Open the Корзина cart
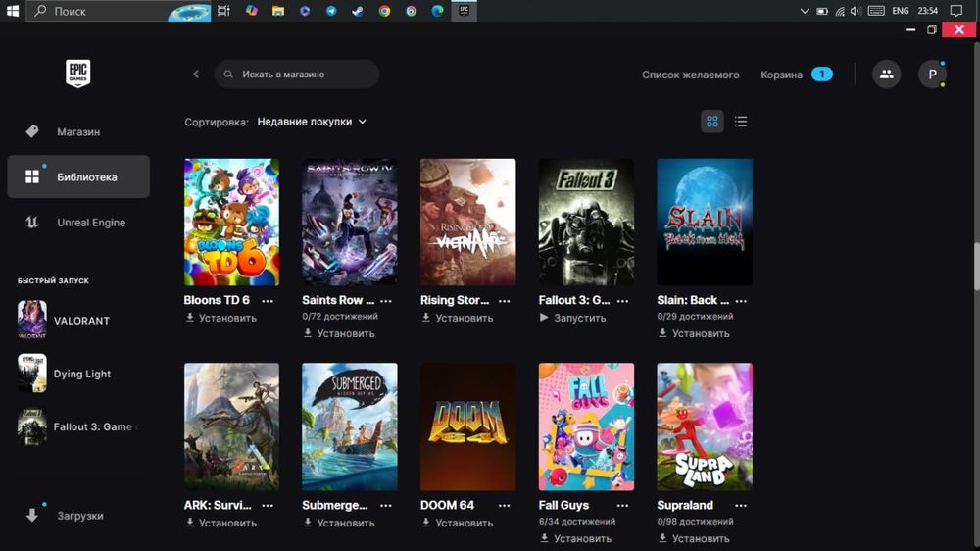This screenshot has width=980, height=551. 796,75
